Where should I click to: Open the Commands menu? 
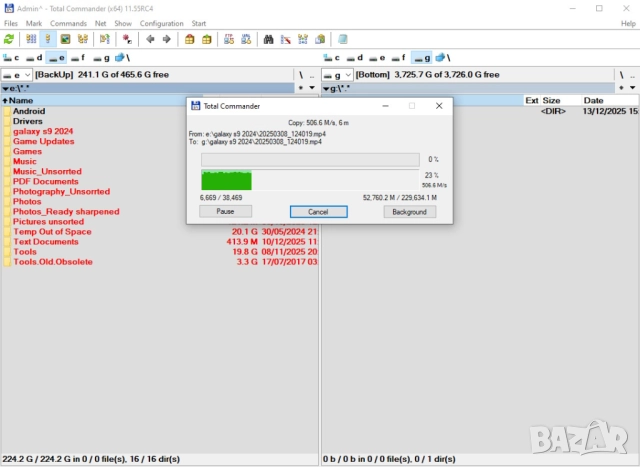tap(68, 23)
